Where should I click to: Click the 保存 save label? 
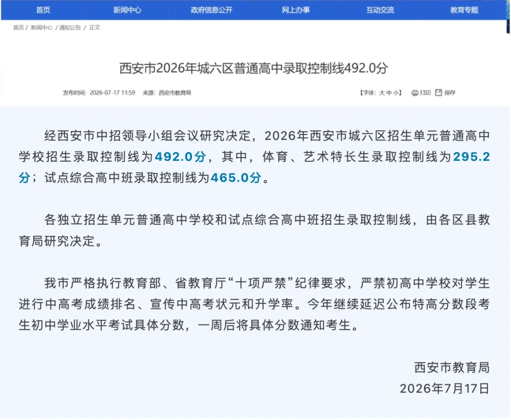point(450,93)
